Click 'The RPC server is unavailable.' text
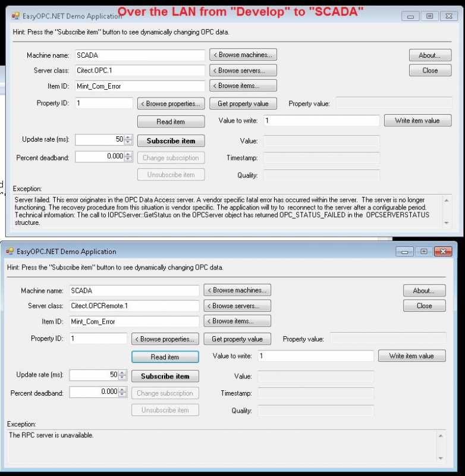This screenshot has width=465, height=476. [51, 435]
